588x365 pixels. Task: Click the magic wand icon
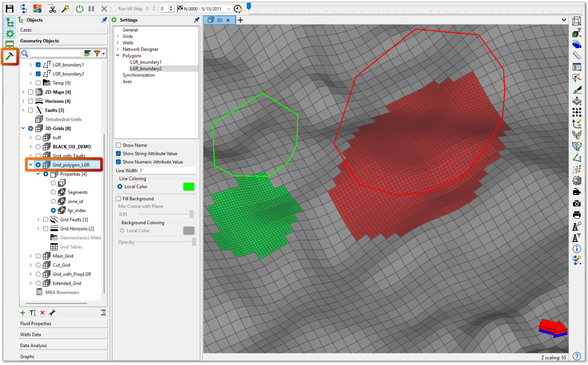point(65,8)
